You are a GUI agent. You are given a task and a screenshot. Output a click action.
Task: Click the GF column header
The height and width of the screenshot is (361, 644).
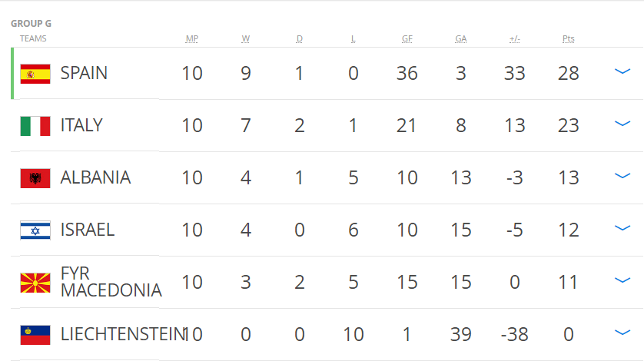tap(407, 38)
